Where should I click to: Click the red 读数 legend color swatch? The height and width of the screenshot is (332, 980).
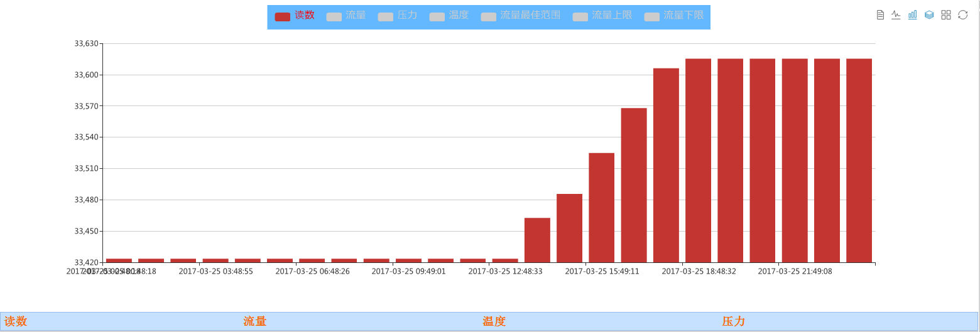tap(283, 16)
